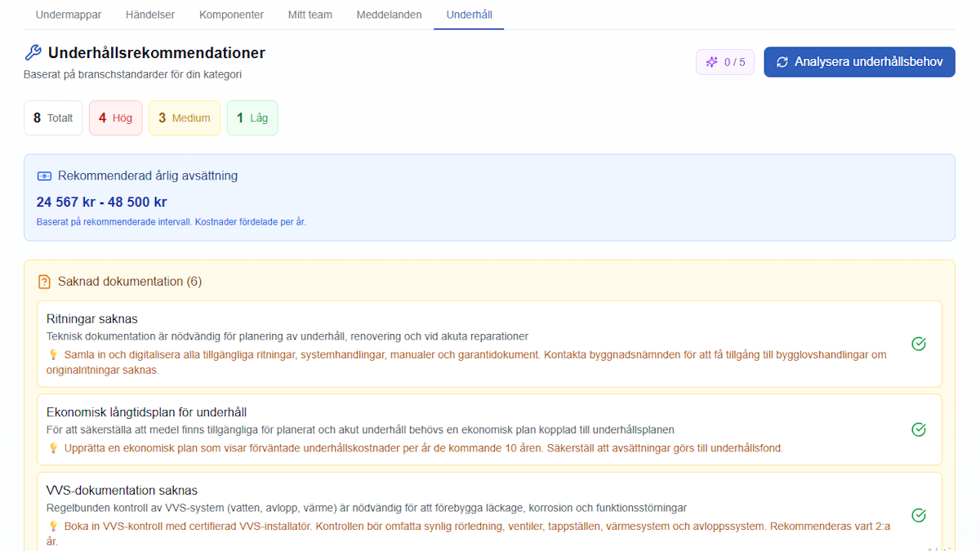Screen dimensions: 980x551
Task: Click the refresh icon on Analysera button
Action: coord(782,62)
